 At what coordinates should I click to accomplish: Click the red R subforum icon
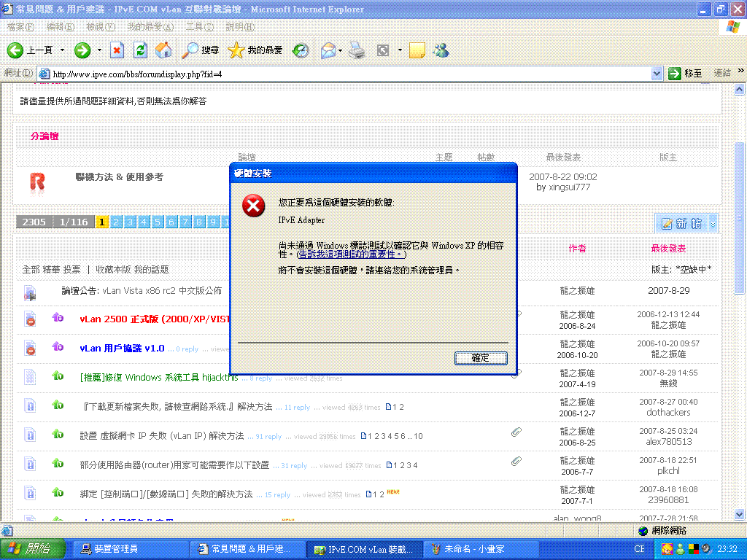(x=37, y=182)
